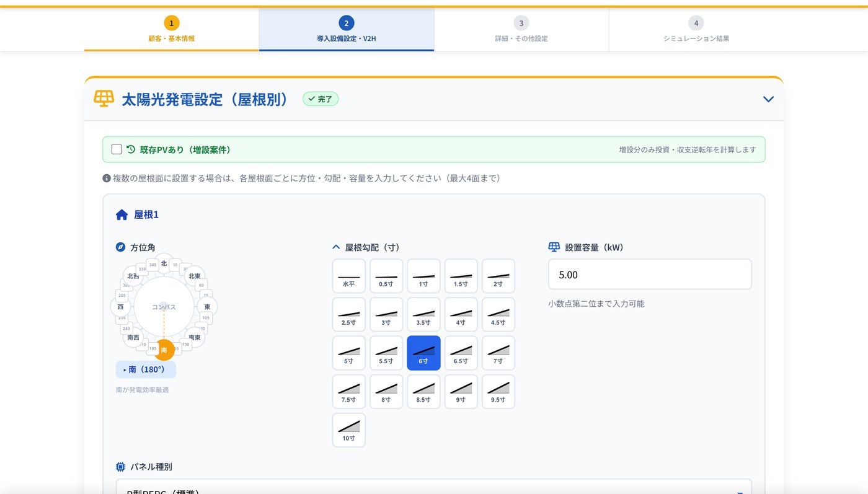Select the 4寸 roof pitch tile

[461, 314]
